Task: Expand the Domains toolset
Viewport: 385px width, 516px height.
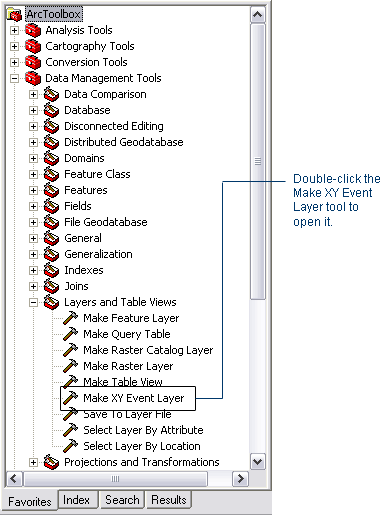Action: [33, 158]
